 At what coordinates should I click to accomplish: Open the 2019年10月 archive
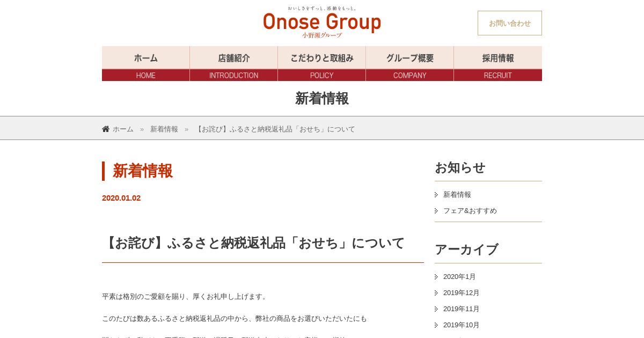click(x=462, y=325)
